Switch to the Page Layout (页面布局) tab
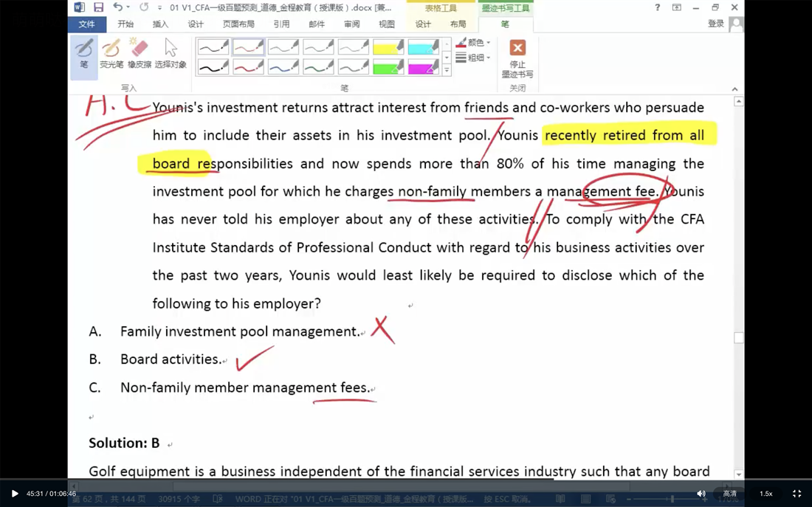 [238, 24]
